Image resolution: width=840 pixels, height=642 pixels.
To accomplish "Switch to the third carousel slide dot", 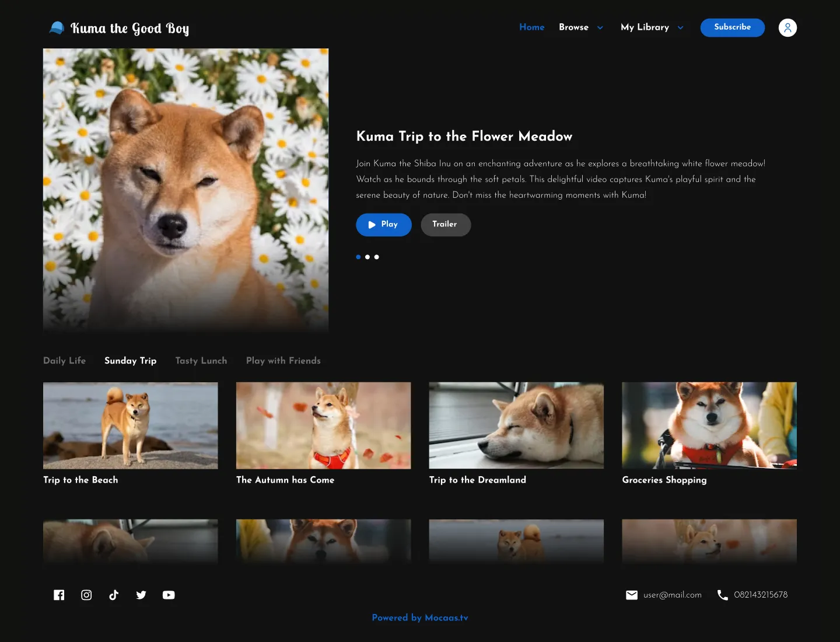I will [x=377, y=257].
